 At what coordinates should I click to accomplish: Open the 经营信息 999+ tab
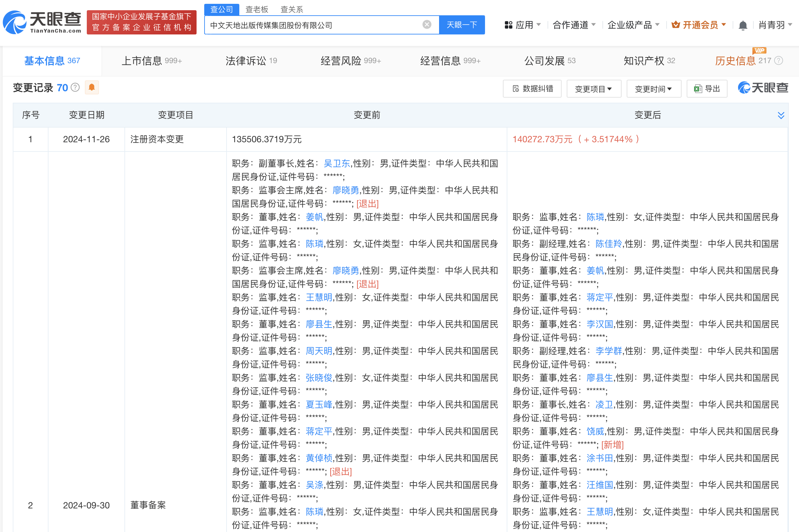[451, 61]
